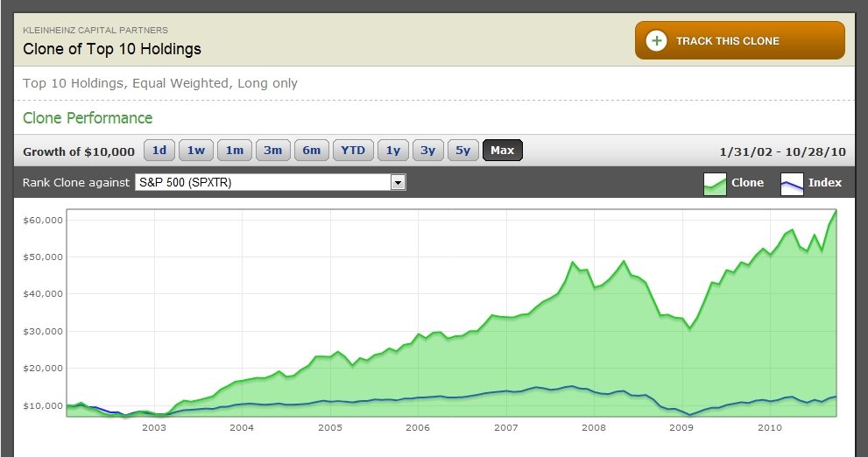
Task: Click the Index legend label
Action: [825, 183]
